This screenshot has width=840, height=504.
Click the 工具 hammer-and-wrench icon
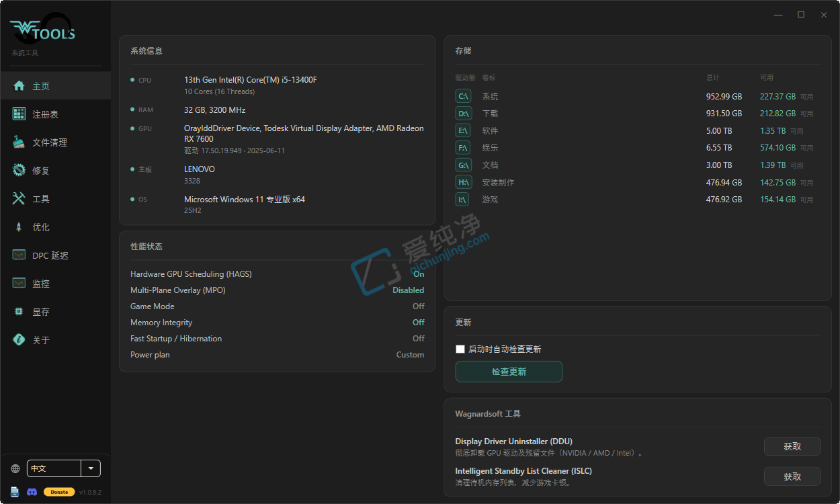click(x=19, y=199)
